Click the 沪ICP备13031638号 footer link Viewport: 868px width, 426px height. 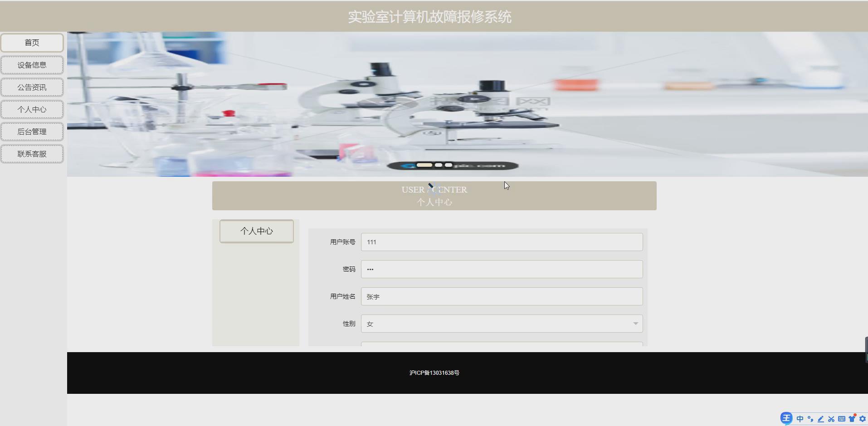tap(434, 373)
